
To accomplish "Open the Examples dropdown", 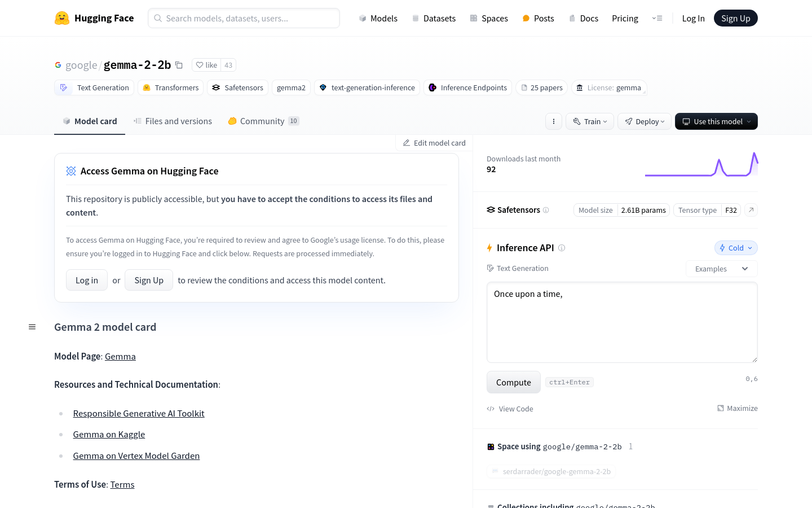I will 722,269.
